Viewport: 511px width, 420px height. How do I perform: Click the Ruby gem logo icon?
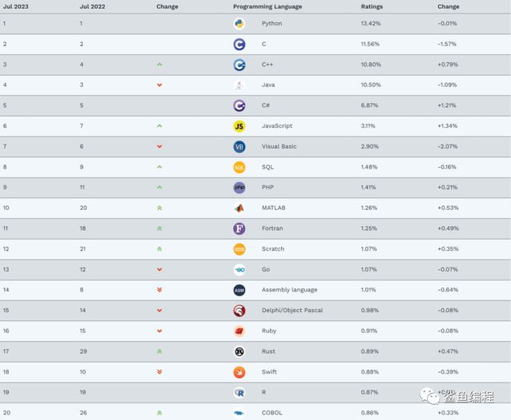click(x=240, y=331)
